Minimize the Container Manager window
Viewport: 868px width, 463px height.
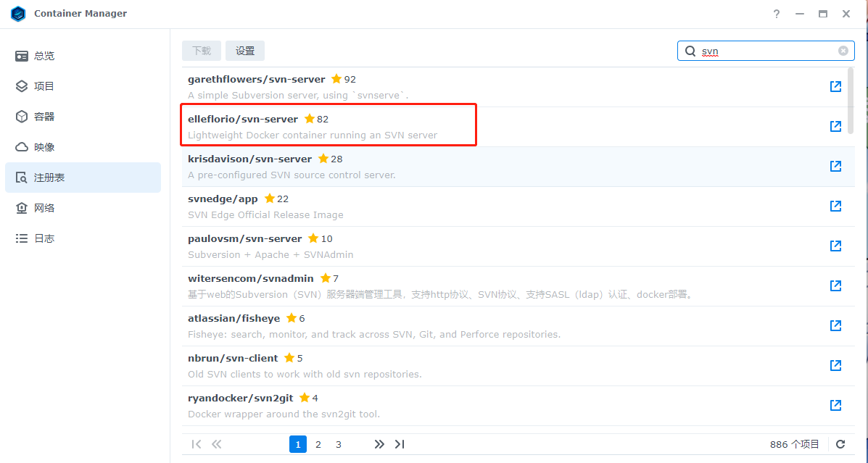coord(800,14)
